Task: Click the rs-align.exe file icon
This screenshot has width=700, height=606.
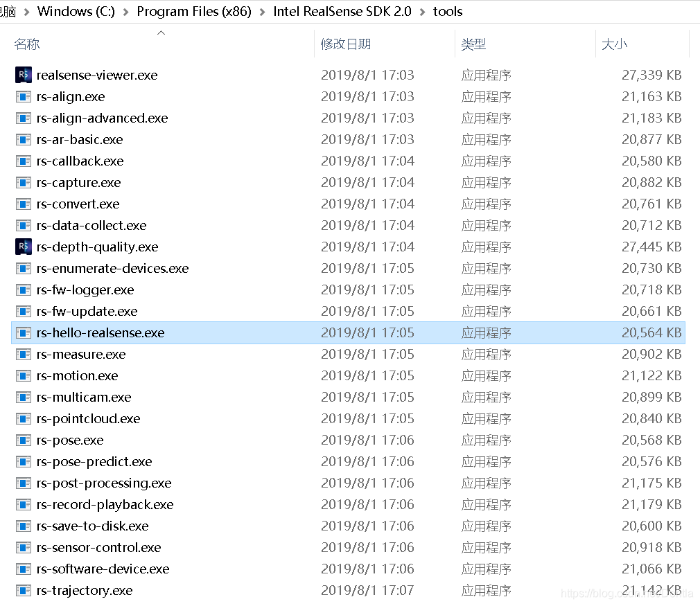Action: click(x=23, y=96)
